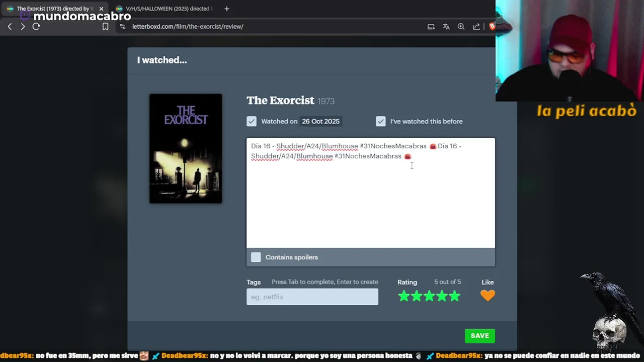Click the 1973 release year
The width and height of the screenshot is (644, 362).
click(326, 101)
